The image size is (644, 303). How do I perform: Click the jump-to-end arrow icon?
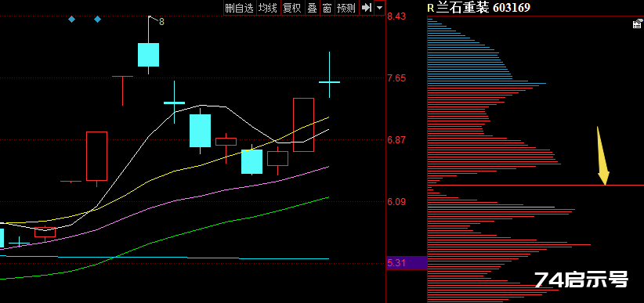click(367, 8)
